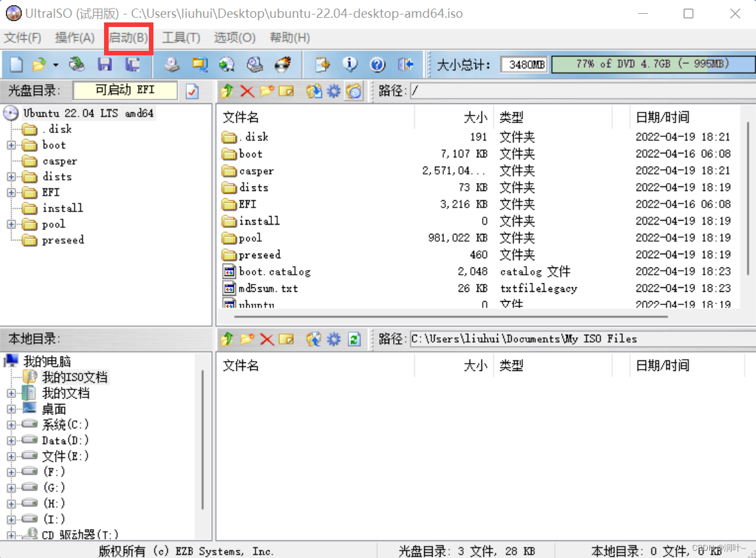The width and height of the screenshot is (756, 558).
Task: Click red X delete in disc pane toolbar
Action: pos(247,91)
